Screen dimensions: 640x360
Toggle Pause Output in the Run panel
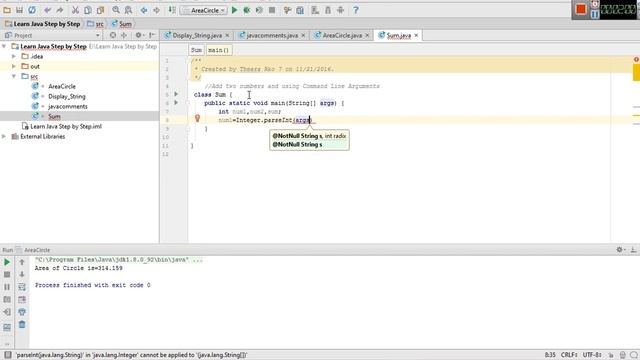(x=7, y=287)
